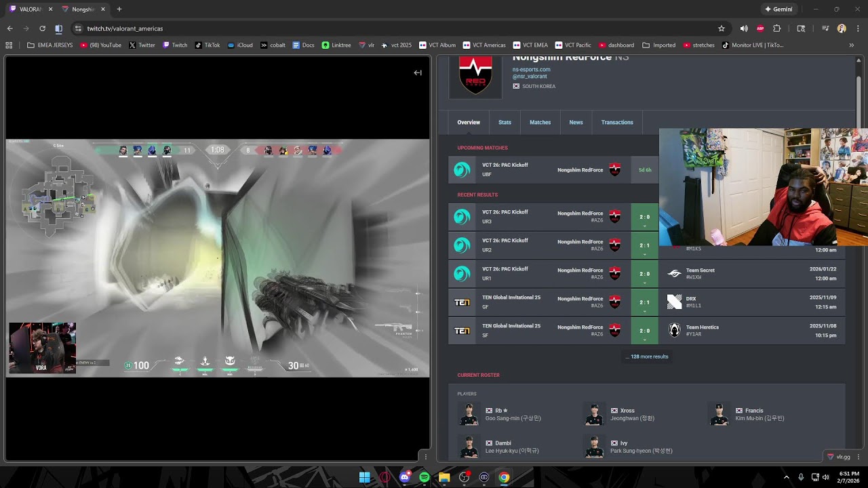Screen dimensions: 868x488
Task: Open Discord from taskbar
Action: click(x=405, y=477)
